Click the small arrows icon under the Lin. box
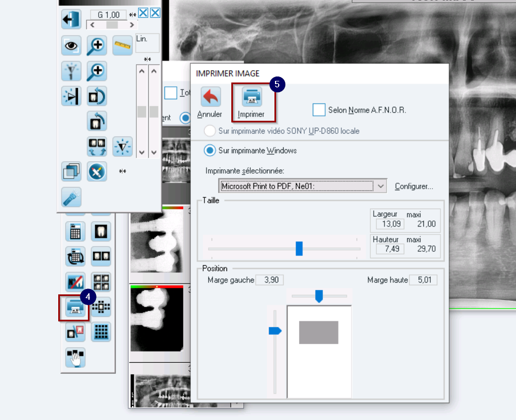 coord(147,59)
